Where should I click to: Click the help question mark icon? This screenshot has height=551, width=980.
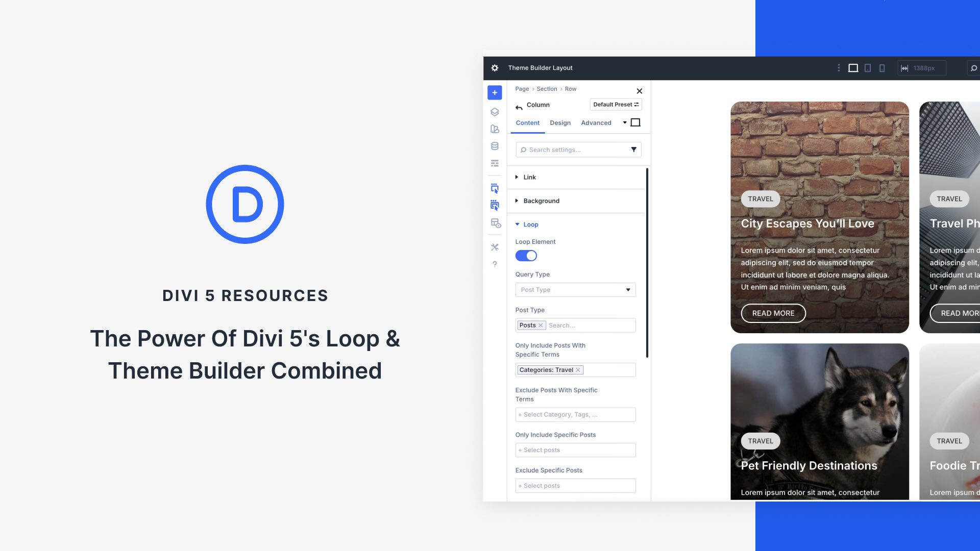click(494, 264)
